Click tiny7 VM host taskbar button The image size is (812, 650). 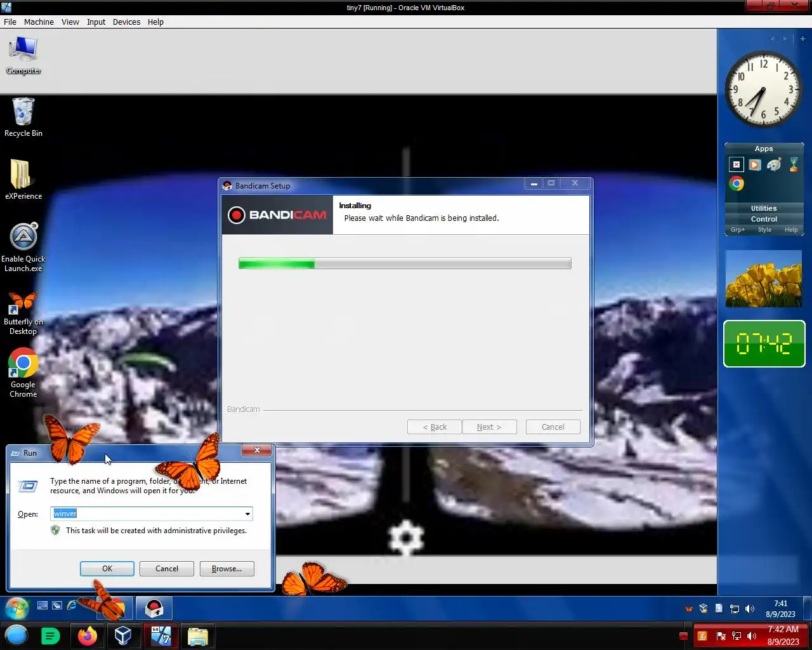160,635
